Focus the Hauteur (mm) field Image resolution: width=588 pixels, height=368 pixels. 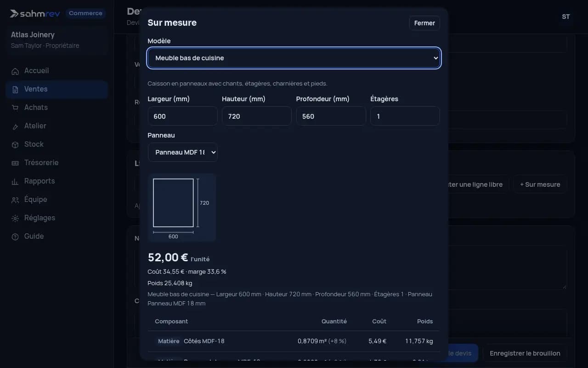point(257,116)
